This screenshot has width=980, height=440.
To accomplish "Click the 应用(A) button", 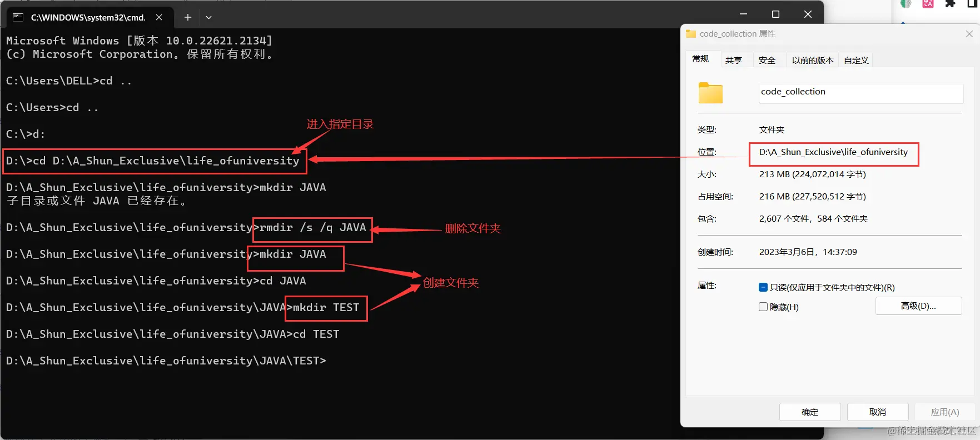I will [944, 412].
